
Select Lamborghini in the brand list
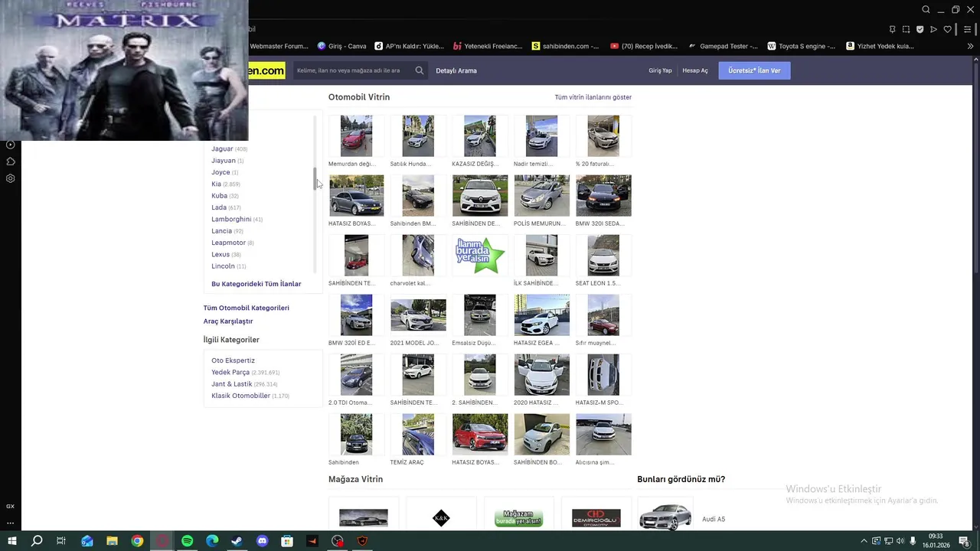[x=231, y=219]
